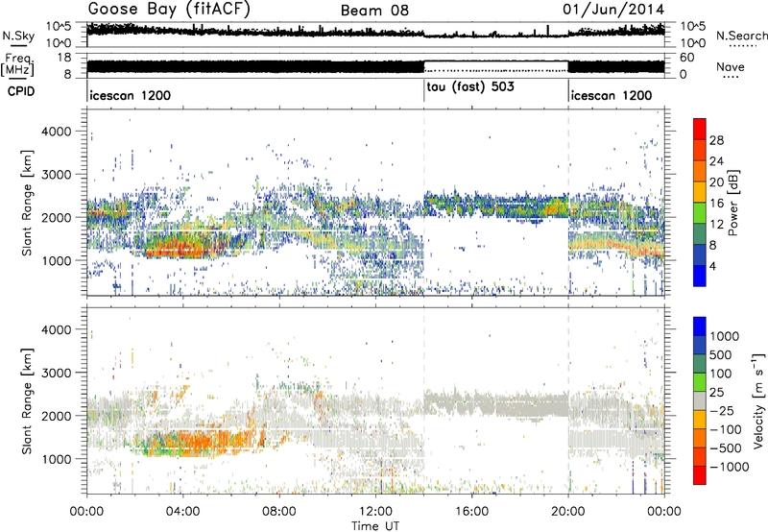Click "Slant Range [km]" label of power panel

point(27,203)
